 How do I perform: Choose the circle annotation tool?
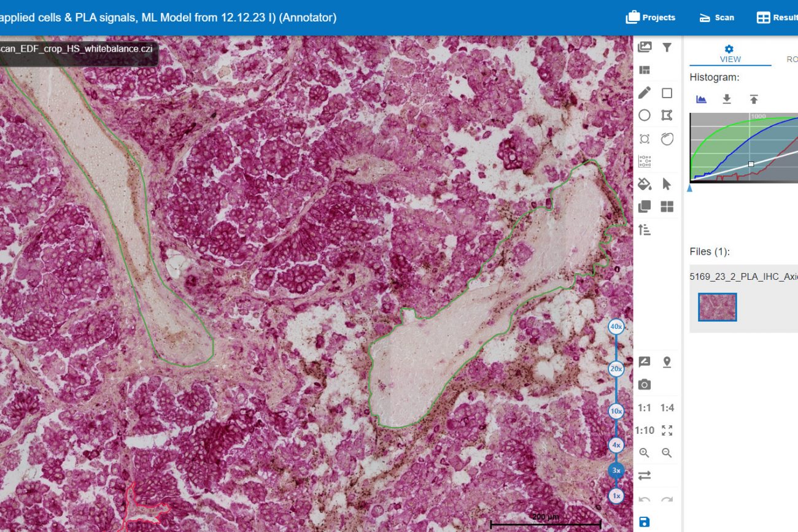(644, 115)
